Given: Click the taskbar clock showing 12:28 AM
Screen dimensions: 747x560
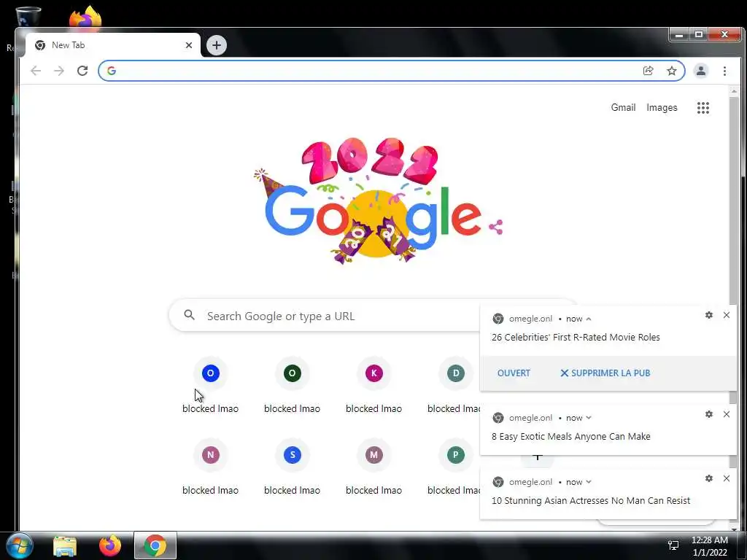Looking at the screenshot, I should pyautogui.click(x=709, y=546).
